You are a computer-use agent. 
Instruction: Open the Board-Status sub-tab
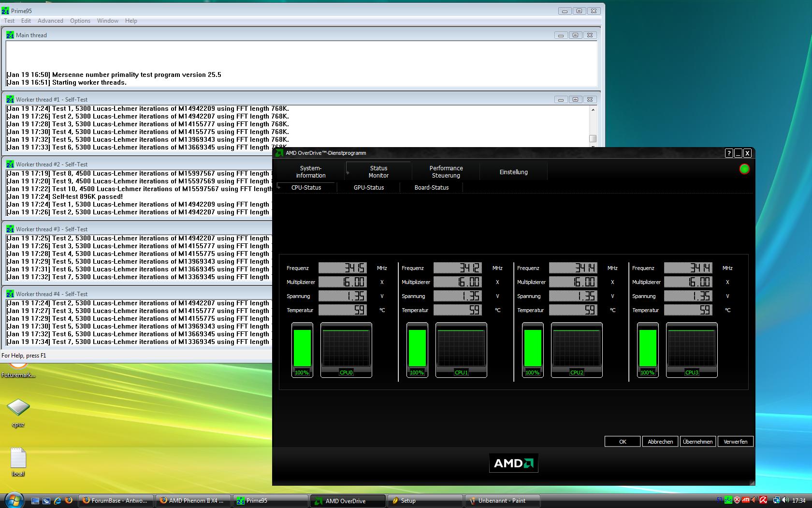432,187
